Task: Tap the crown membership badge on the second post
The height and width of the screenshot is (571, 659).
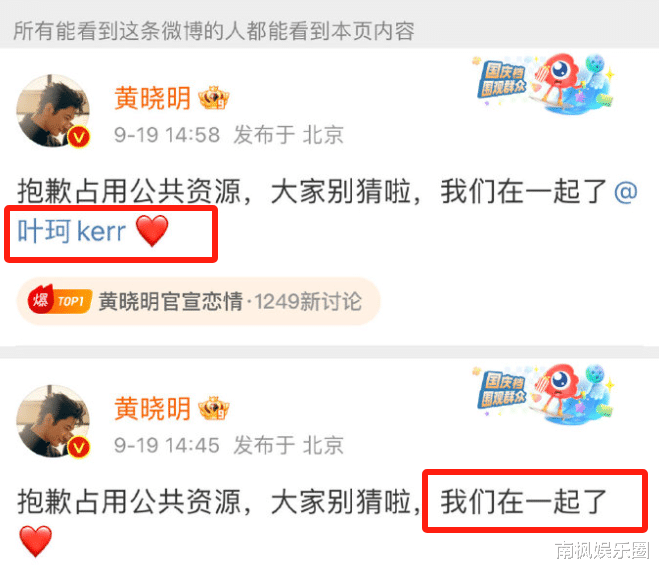Action: (214, 408)
